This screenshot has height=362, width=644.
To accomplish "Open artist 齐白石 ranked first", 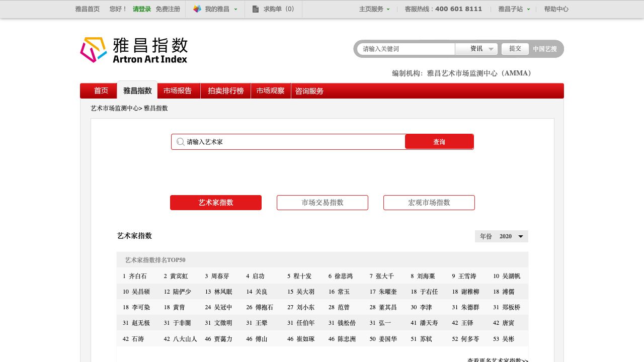I will (138, 276).
